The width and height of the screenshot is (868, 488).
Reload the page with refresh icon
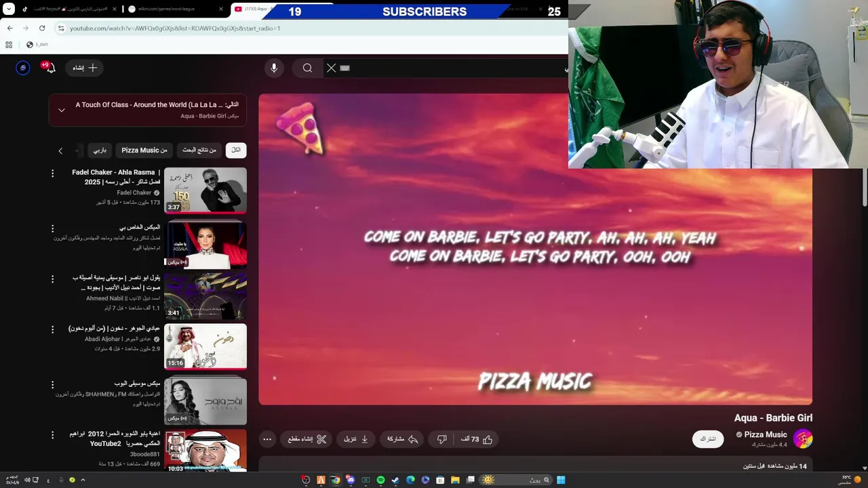(42, 28)
